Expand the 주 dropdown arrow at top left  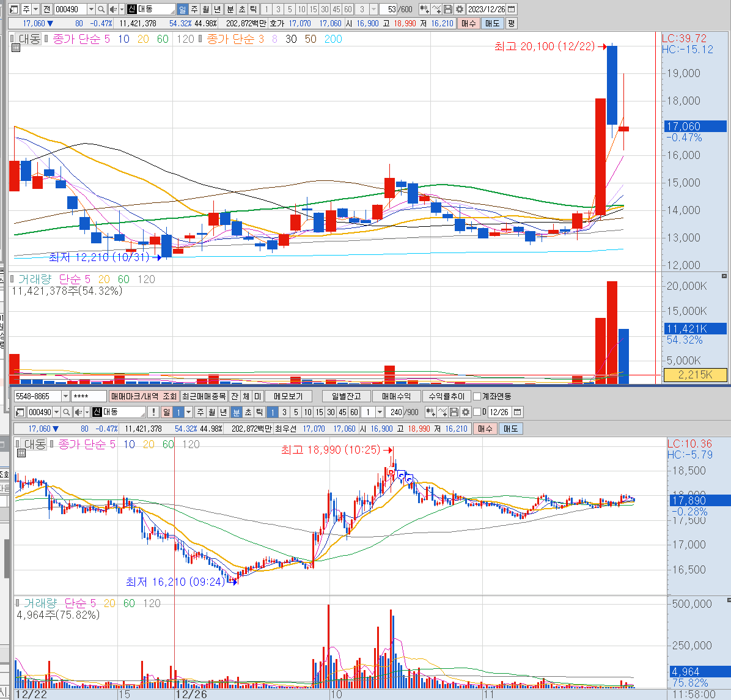[x=36, y=9]
